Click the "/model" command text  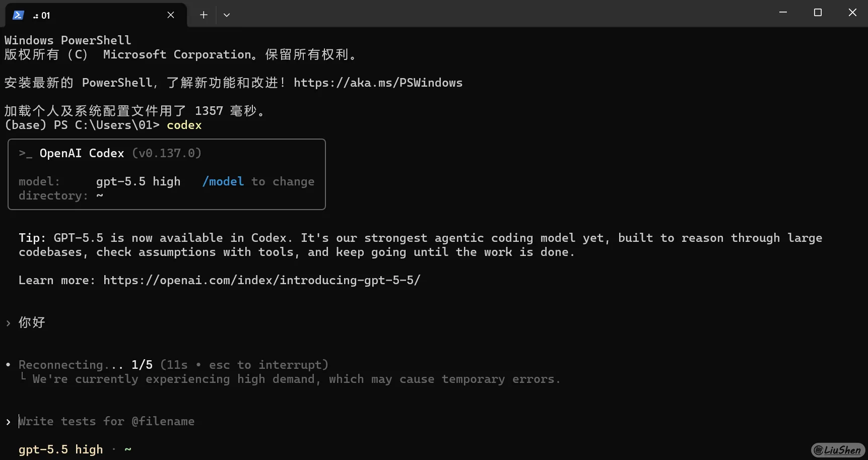coord(223,181)
